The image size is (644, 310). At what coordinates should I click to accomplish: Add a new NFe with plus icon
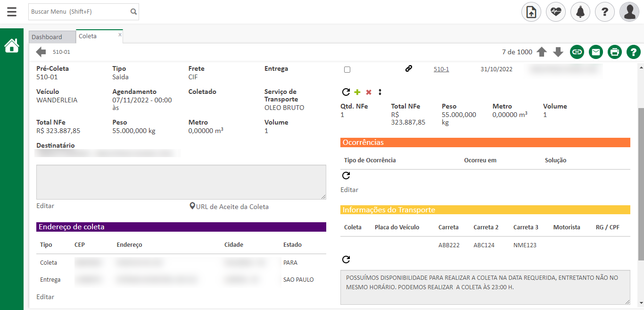[x=357, y=92]
